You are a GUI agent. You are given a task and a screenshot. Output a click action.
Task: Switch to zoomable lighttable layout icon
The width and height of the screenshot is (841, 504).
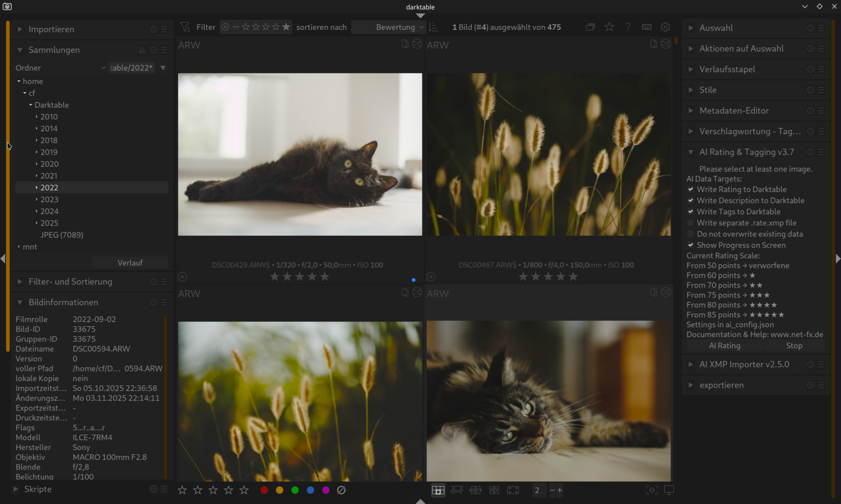[x=457, y=490]
